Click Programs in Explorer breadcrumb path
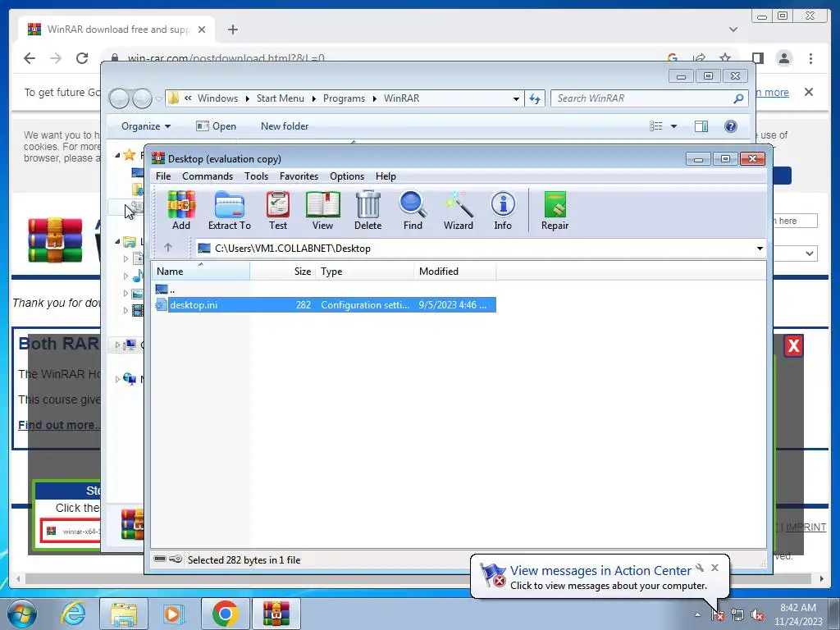 pyautogui.click(x=344, y=98)
